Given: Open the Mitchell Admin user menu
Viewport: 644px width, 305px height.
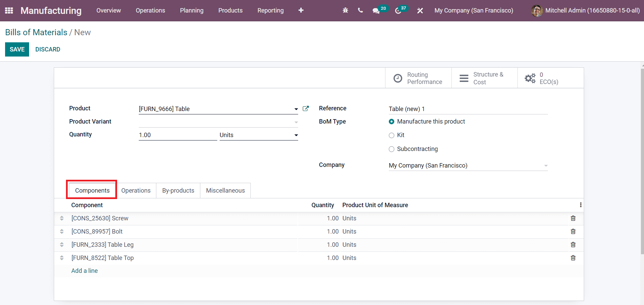Looking at the screenshot, I should 585,10.
